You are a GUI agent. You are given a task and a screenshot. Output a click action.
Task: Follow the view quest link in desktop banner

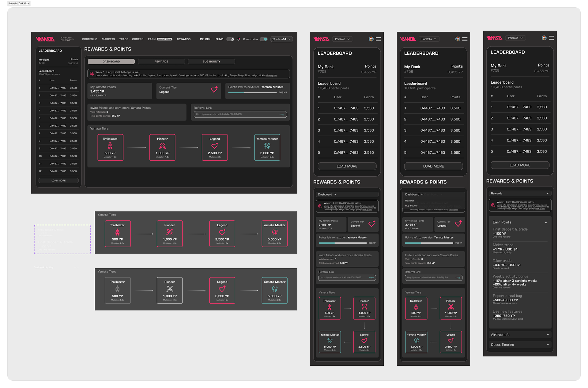pyautogui.click(x=272, y=75)
